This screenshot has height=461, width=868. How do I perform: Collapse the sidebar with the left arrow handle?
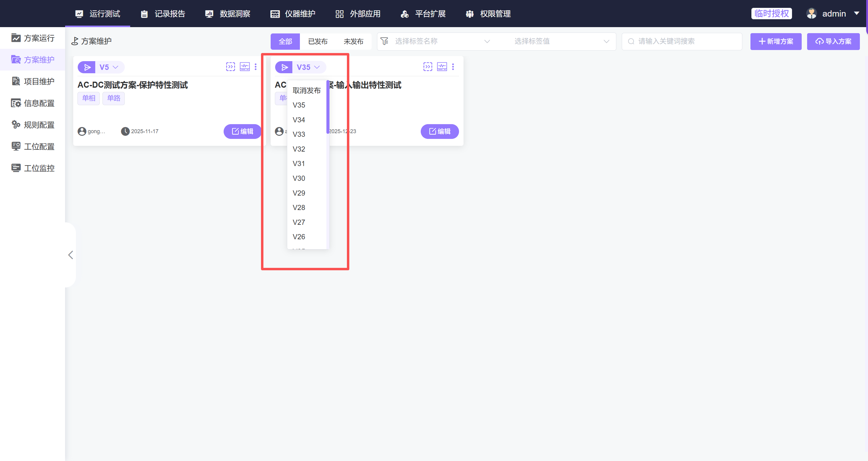pyautogui.click(x=71, y=255)
